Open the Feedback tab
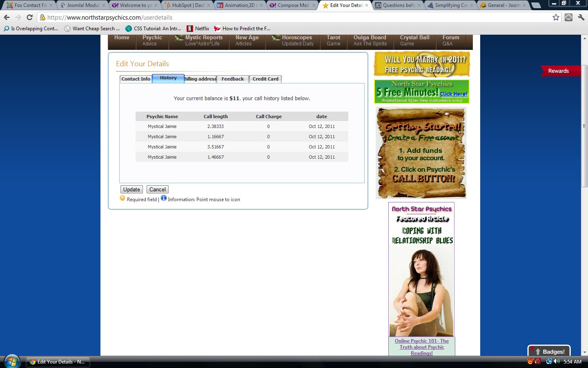The image size is (588, 368). 233,79
